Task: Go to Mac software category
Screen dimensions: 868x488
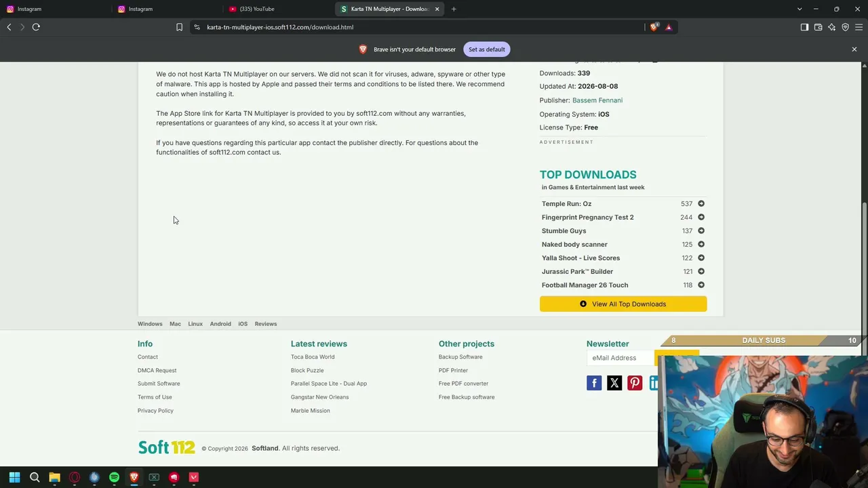Action: coord(175,324)
